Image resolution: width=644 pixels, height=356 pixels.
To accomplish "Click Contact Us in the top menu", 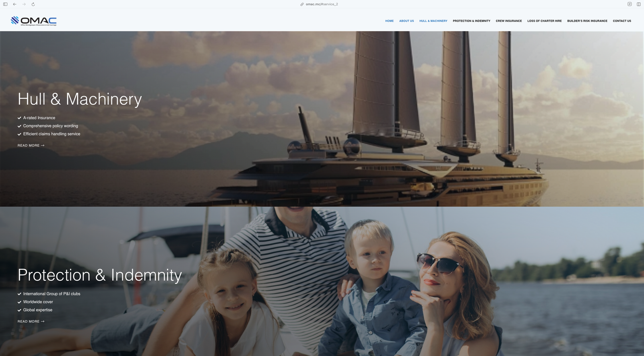I will point(622,21).
